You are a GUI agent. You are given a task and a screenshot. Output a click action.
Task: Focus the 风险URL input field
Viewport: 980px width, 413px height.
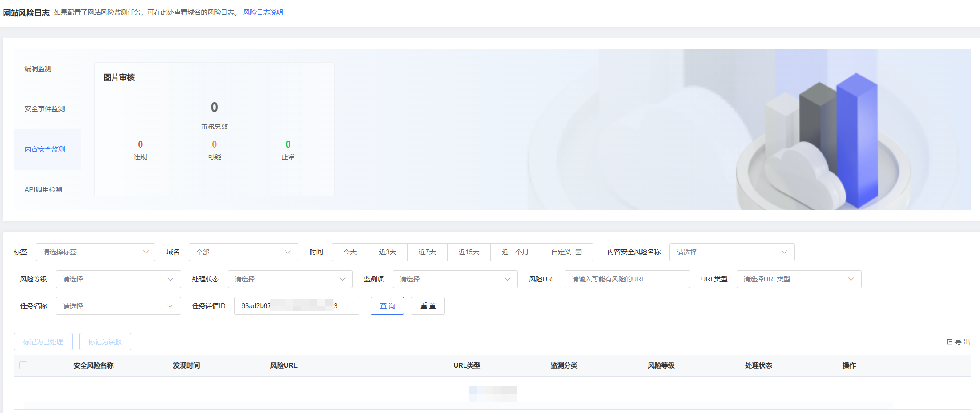click(x=627, y=279)
